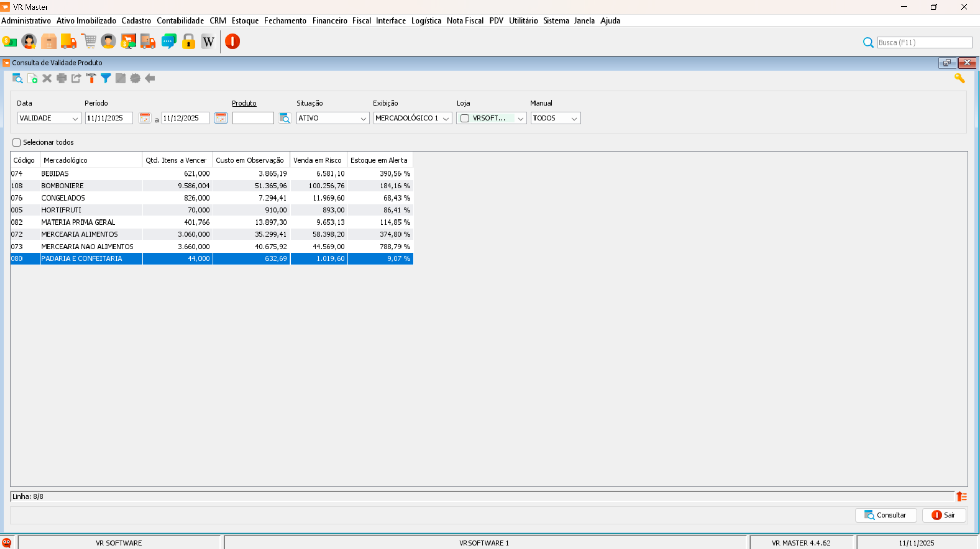Toggle the Selecionar todos checkbox
Image resolution: width=980 pixels, height=549 pixels.
click(17, 143)
